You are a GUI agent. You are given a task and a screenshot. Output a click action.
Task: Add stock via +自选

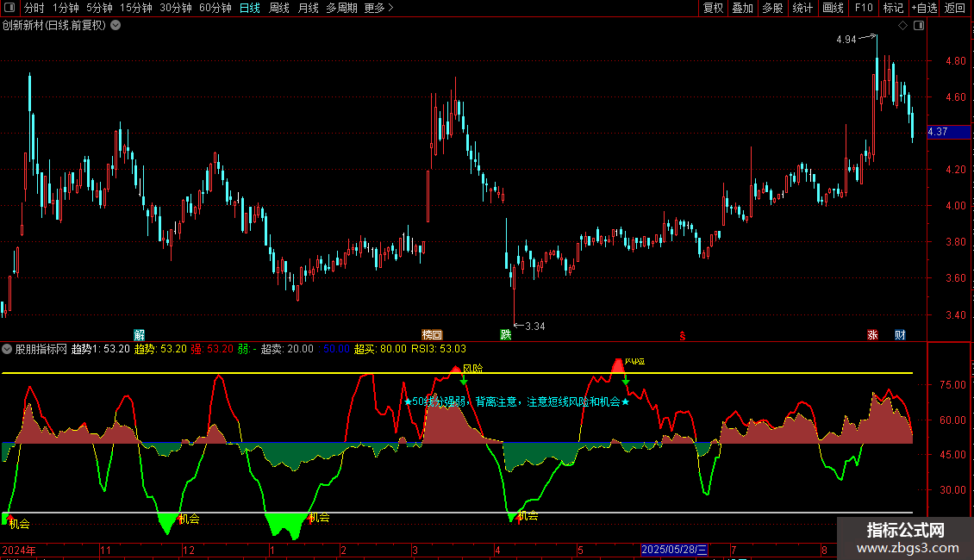pos(924,8)
